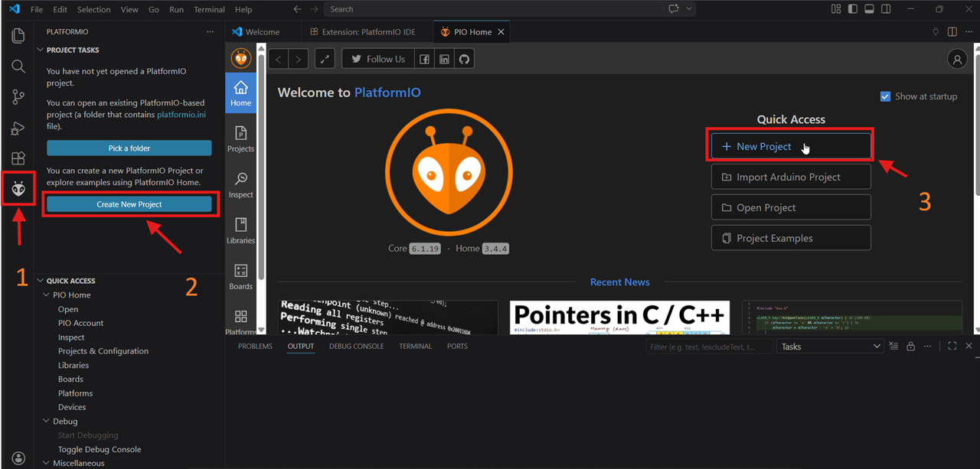Click the plug icon in editor toolbar
Screen dimensions: 980x469
tap(935, 31)
